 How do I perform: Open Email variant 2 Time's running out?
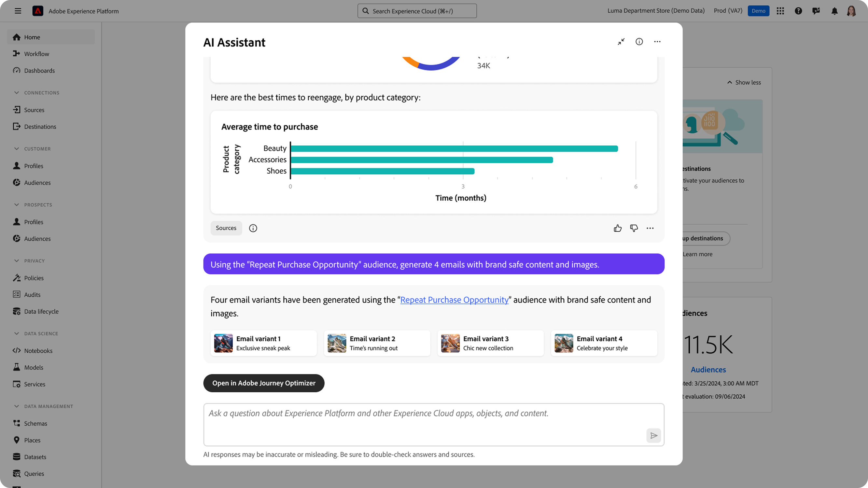click(377, 343)
